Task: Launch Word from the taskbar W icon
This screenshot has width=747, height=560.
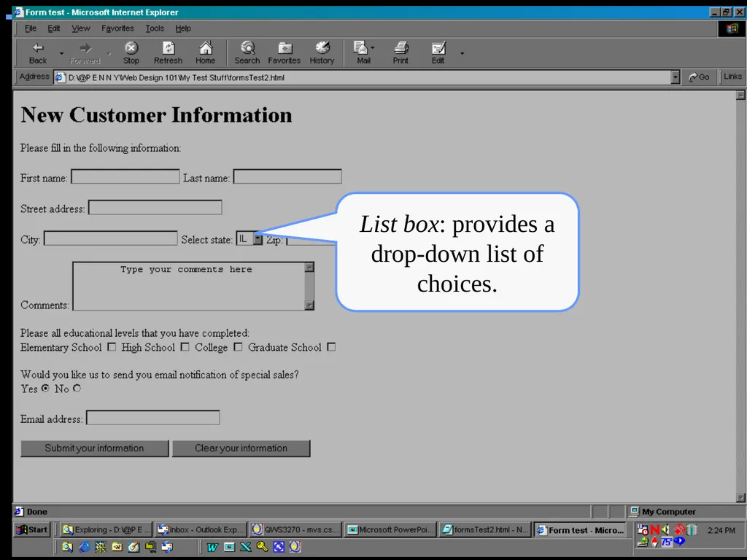Action: pos(212,547)
